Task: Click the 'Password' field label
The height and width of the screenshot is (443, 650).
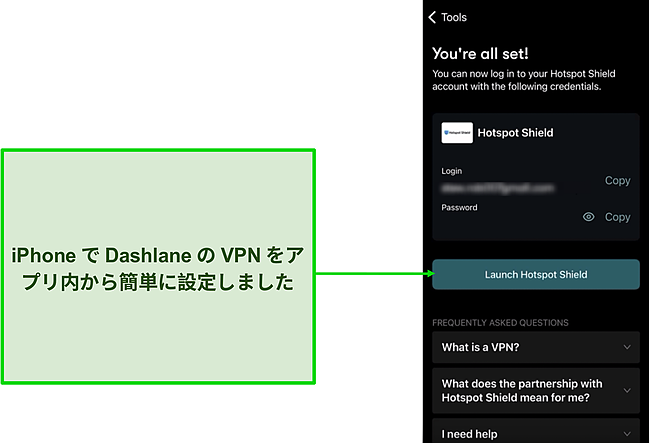Action: point(459,208)
